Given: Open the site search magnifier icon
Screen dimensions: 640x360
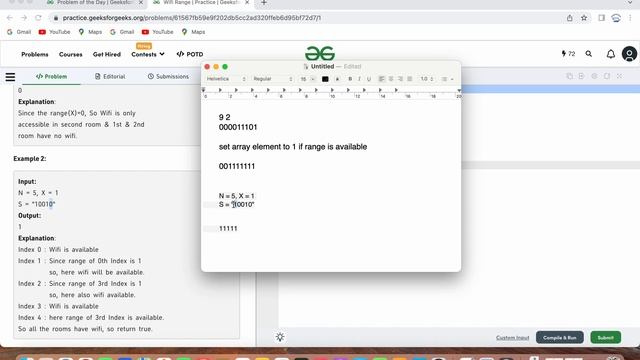Looking at the screenshot, I should (589, 54).
